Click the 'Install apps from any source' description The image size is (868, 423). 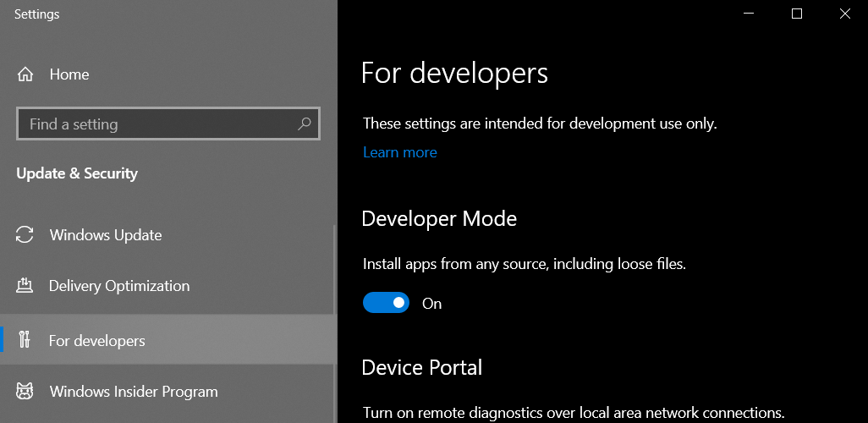[525, 264]
